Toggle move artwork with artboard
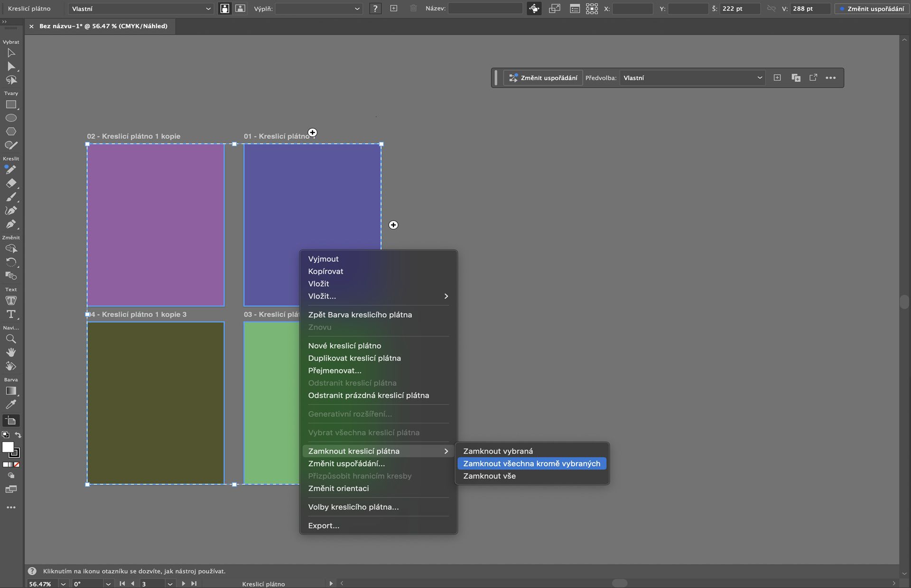The height and width of the screenshot is (588, 911). click(x=534, y=9)
